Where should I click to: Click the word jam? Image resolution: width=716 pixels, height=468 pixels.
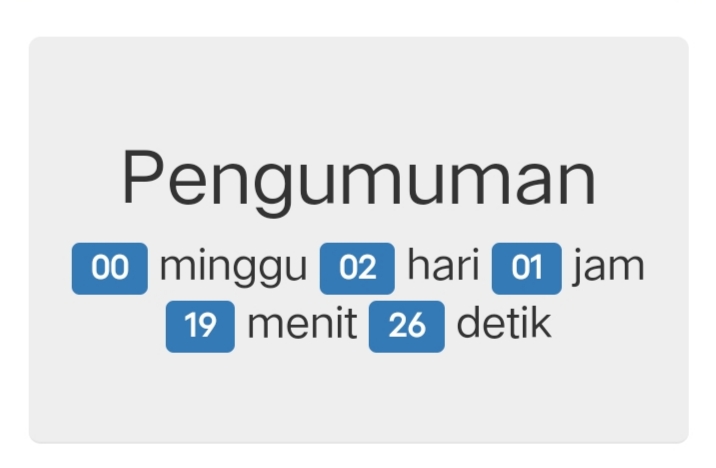[608, 266]
